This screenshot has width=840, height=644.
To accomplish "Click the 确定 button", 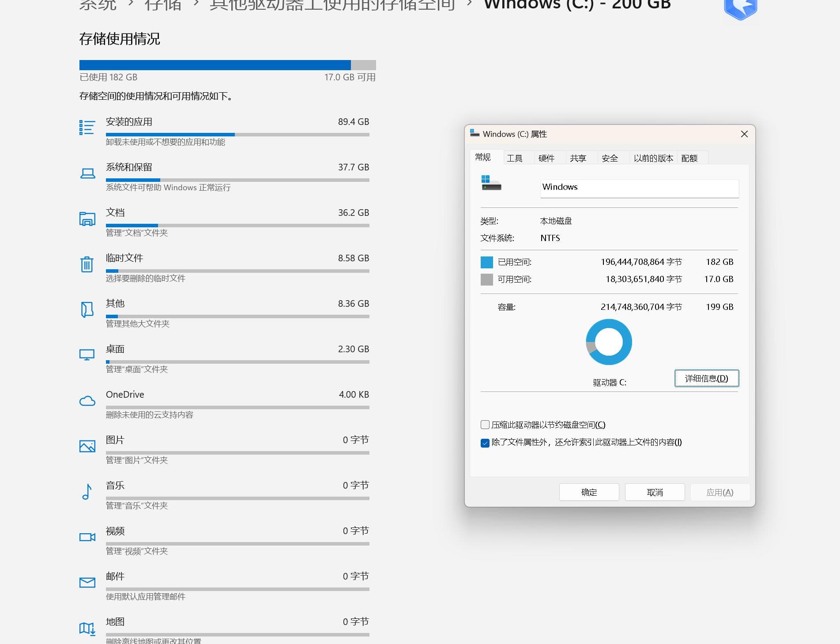I will (589, 492).
